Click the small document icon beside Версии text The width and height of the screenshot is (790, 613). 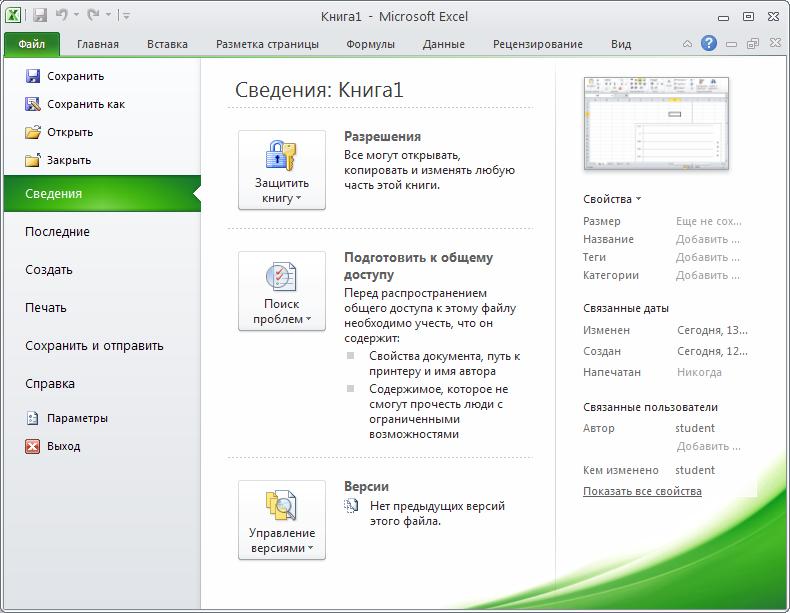(x=351, y=505)
